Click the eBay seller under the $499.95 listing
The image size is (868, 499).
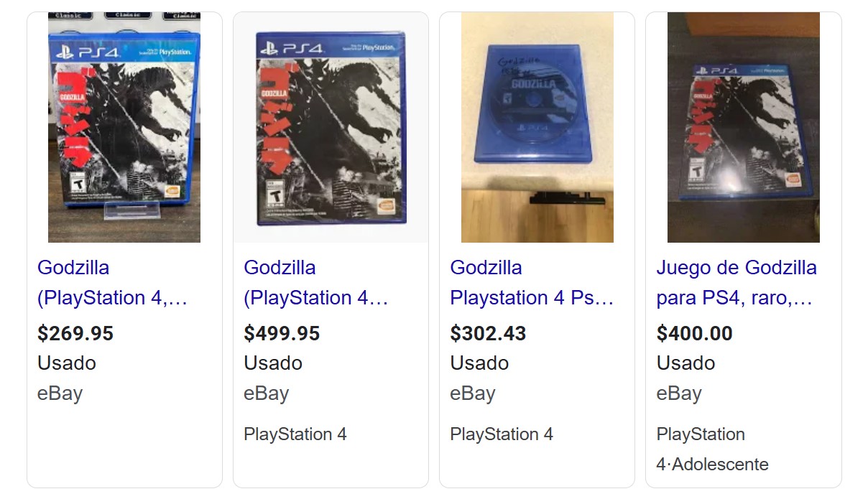266,393
